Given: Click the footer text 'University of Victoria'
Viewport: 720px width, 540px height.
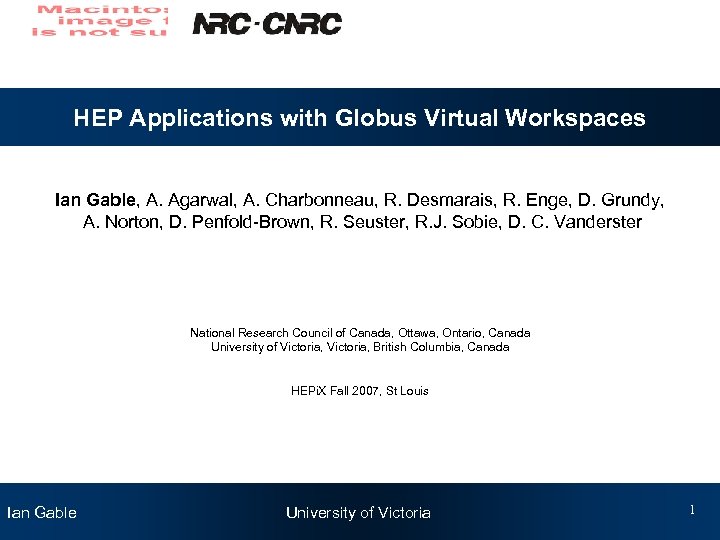Looking at the screenshot, I should click(x=358, y=512).
